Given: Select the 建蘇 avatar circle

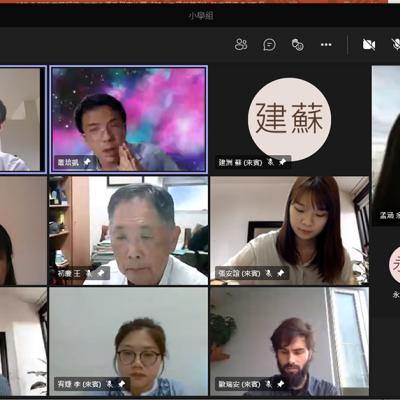Looking at the screenshot, I should (x=289, y=119).
